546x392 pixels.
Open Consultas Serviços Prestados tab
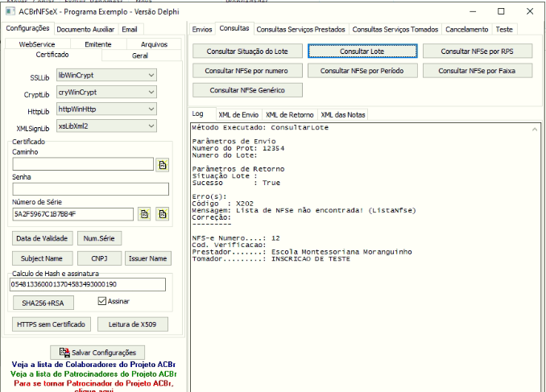(301, 30)
